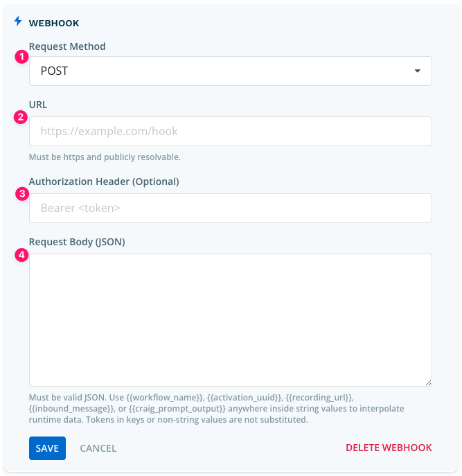
Task: Focus the URL input field
Action: pyautogui.click(x=231, y=131)
